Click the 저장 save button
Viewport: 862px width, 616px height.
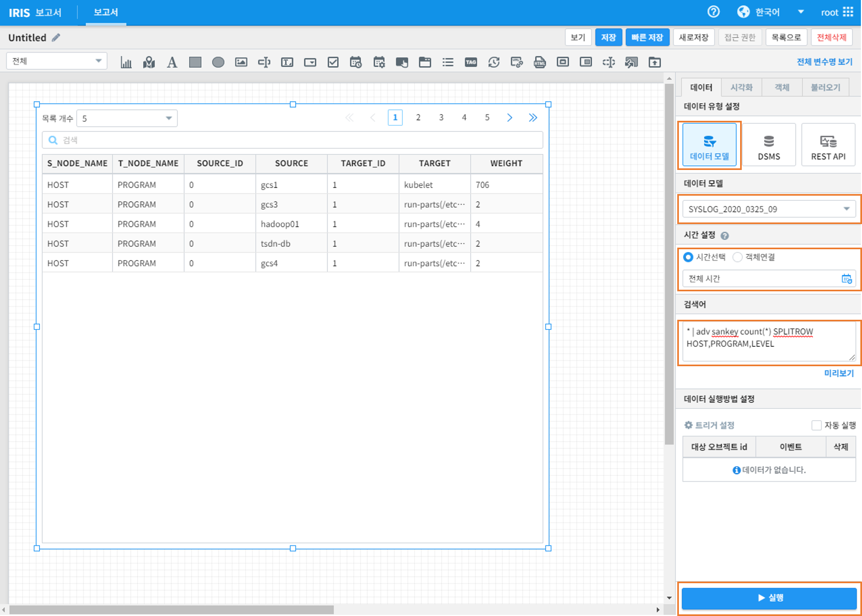(608, 37)
